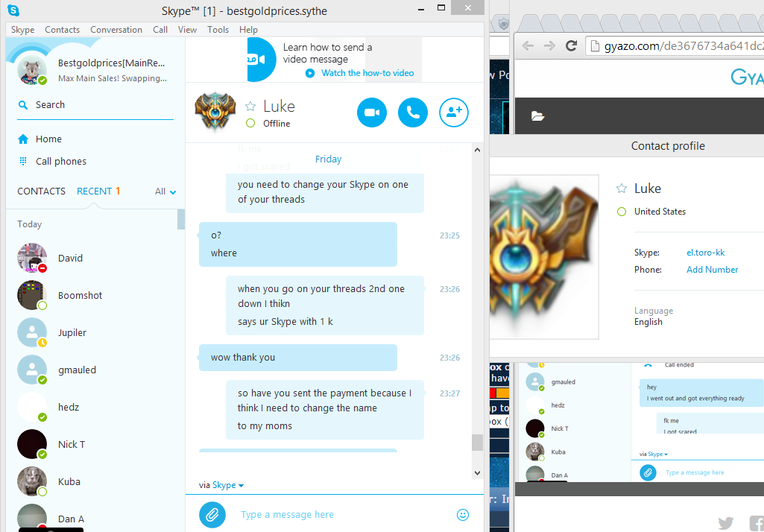The image size is (764, 532).
Task: Start a voice call with Luke
Action: [x=413, y=113]
